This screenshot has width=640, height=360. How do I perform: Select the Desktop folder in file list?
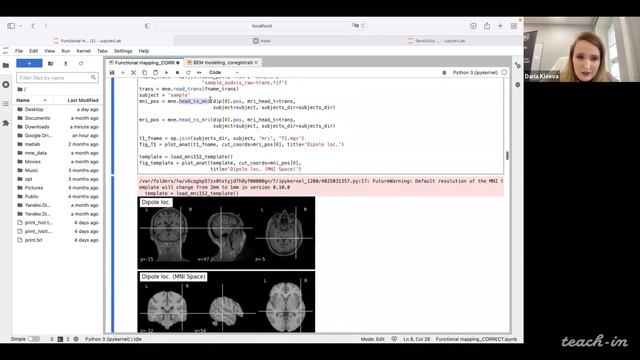coord(58,109)
